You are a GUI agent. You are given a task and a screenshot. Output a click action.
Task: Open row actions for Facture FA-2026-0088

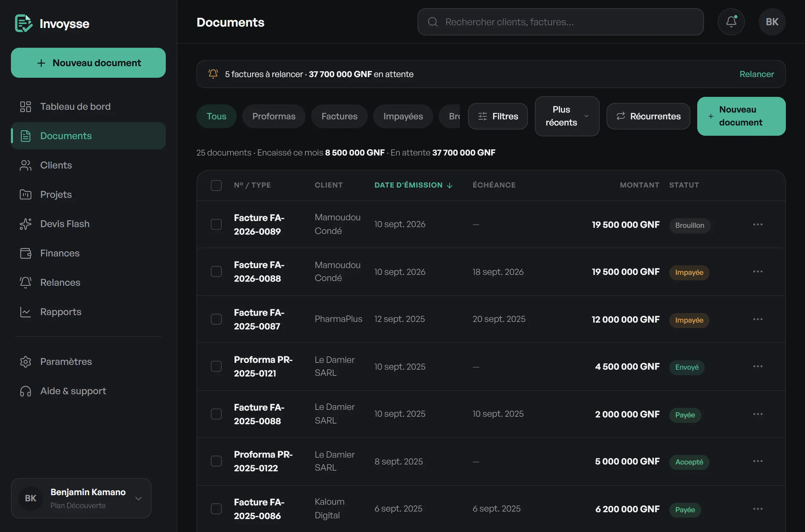[758, 271]
